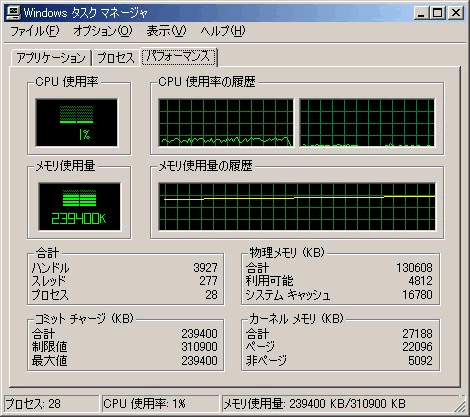Click the CPU 使用率 1% gauge
The image size is (470, 417).
(77, 122)
